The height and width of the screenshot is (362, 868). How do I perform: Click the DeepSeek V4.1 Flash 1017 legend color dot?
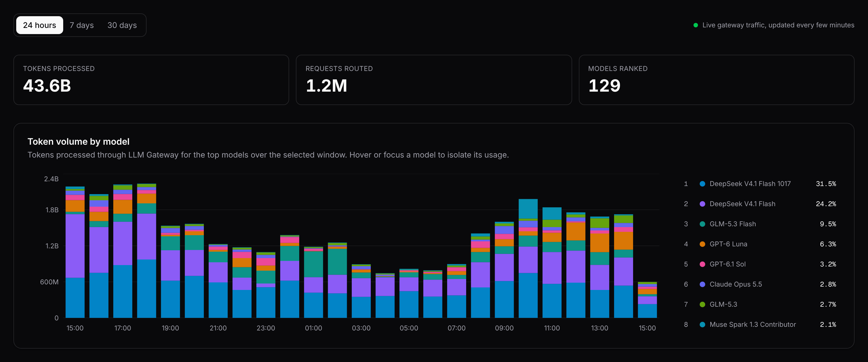[702, 184]
